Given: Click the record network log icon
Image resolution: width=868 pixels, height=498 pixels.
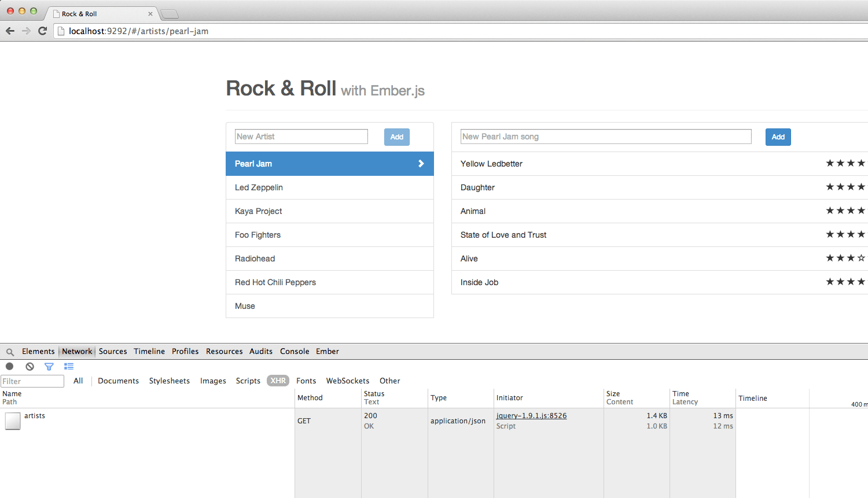Looking at the screenshot, I should click(x=10, y=366).
